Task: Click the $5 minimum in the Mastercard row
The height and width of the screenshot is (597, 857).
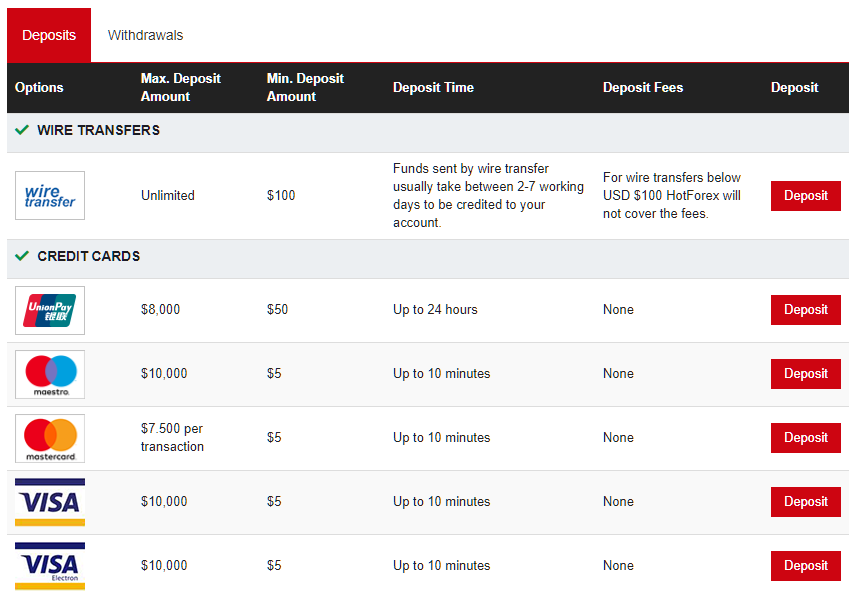Action: coord(274,437)
